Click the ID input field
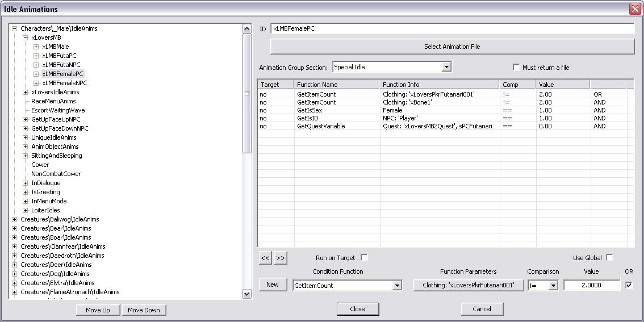The height and width of the screenshot is (322, 644). tap(452, 28)
